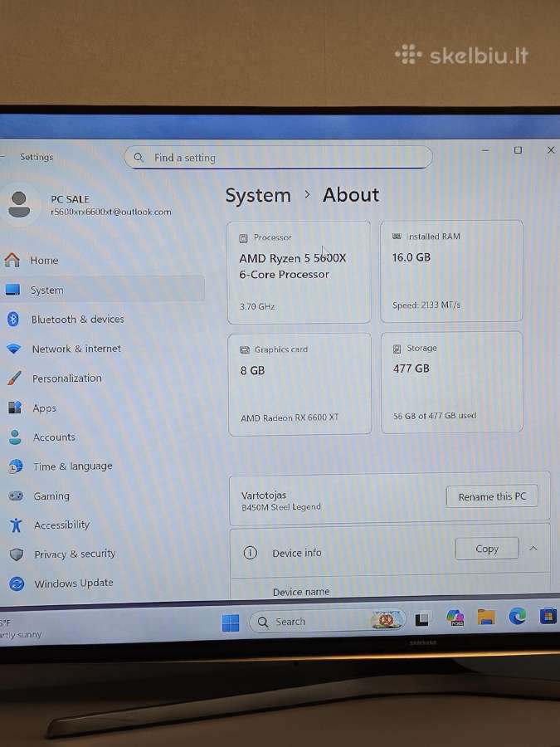Collapse the Device info section chevron
The height and width of the screenshot is (747, 560).
pyautogui.click(x=533, y=549)
